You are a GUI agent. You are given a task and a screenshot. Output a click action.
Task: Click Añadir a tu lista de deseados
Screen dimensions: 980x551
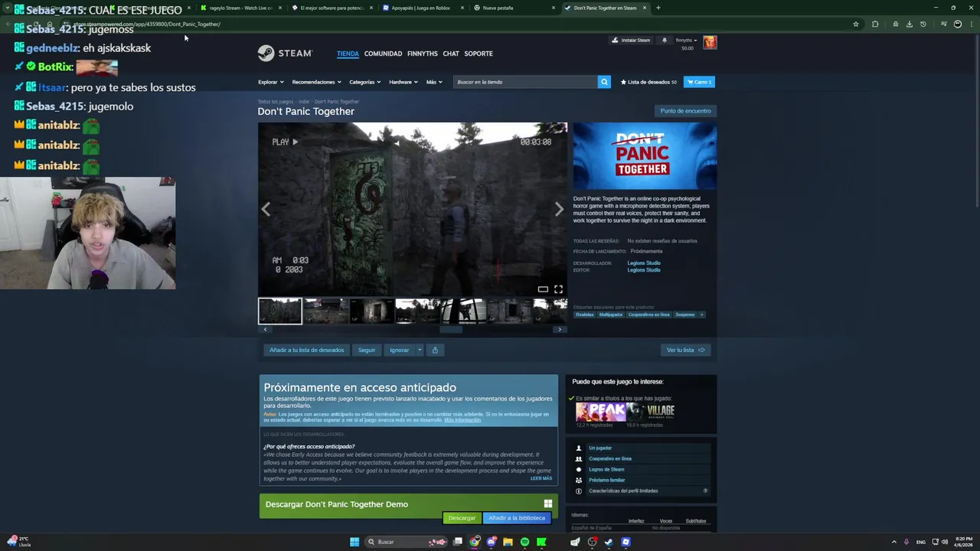tap(306, 350)
